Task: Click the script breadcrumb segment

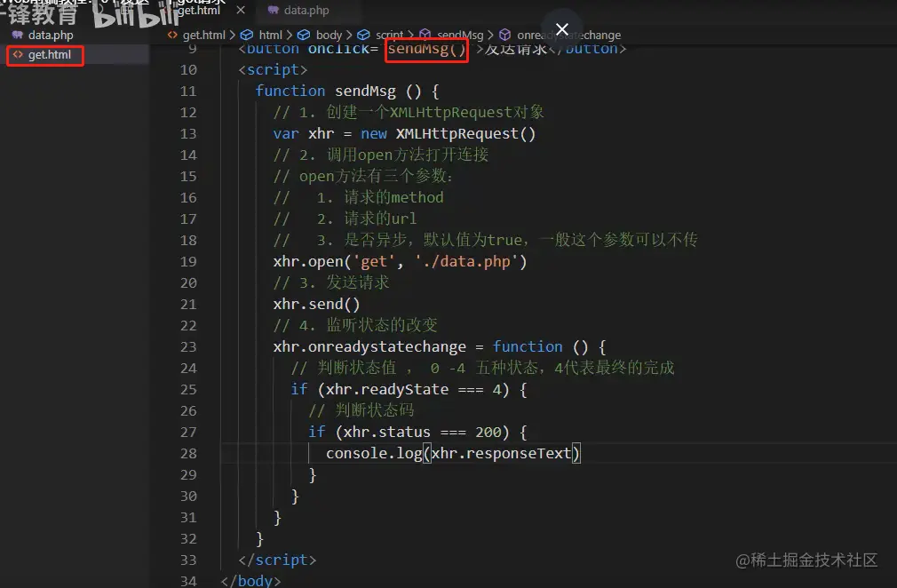Action: click(389, 36)
